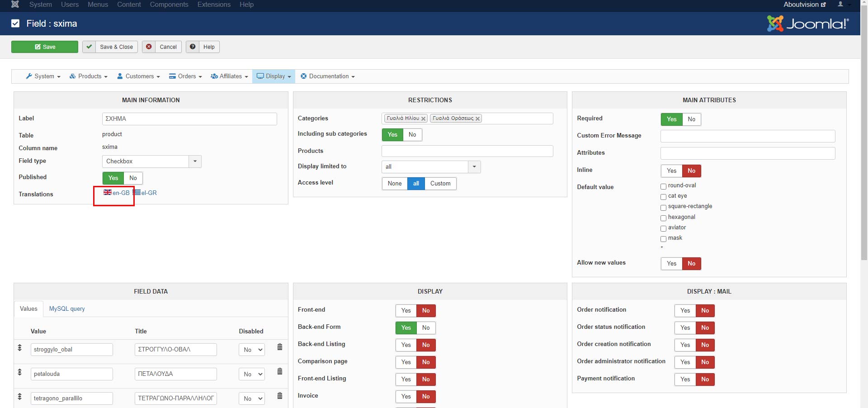Screen dimensions: 868x408
Task: Select None access level
Action: point(395,184)
